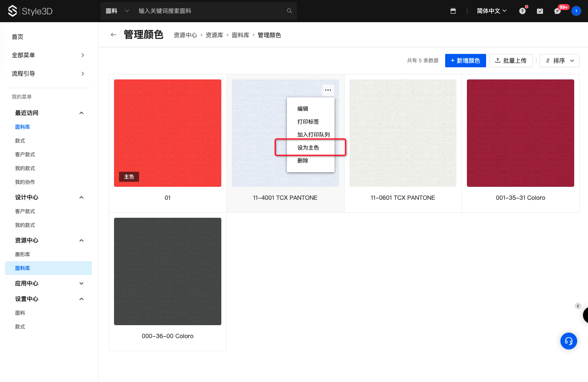Click the Style3D logo

tap(30, 11)
